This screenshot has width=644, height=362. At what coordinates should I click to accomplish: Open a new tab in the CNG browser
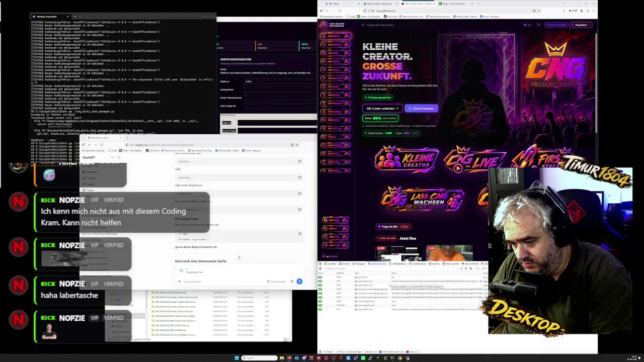click(x=478, y=4)
